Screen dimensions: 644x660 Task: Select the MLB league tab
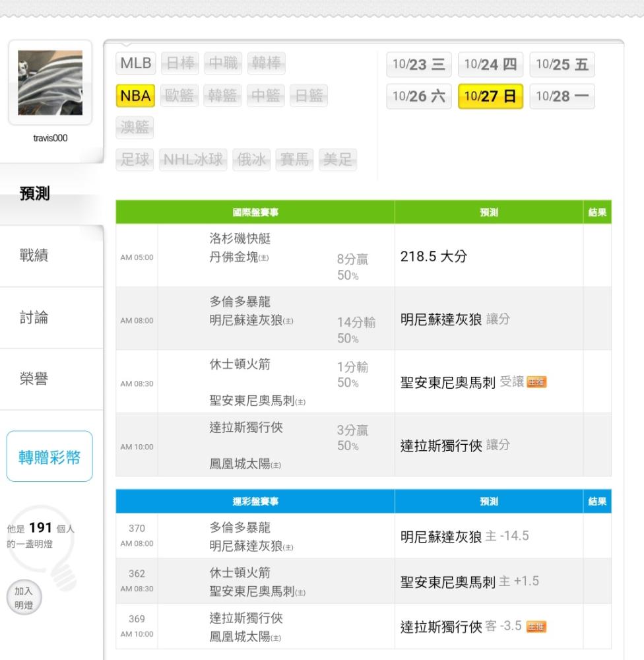[136, 64]
